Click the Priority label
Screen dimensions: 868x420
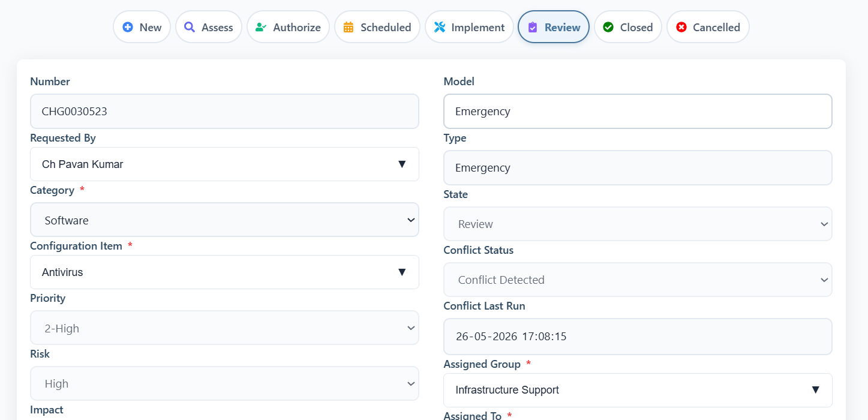tap(48, 298)
